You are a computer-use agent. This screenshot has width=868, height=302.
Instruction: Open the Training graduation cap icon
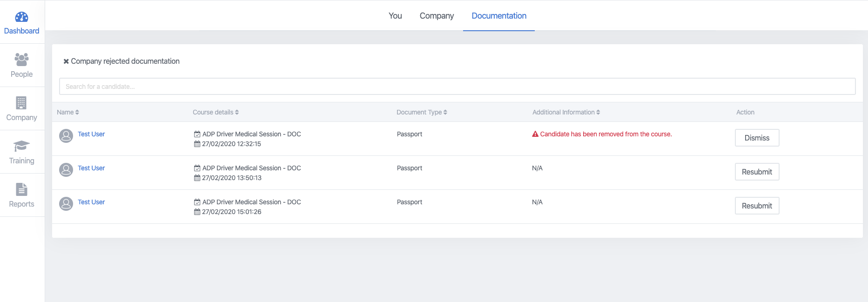coord(21,146)
